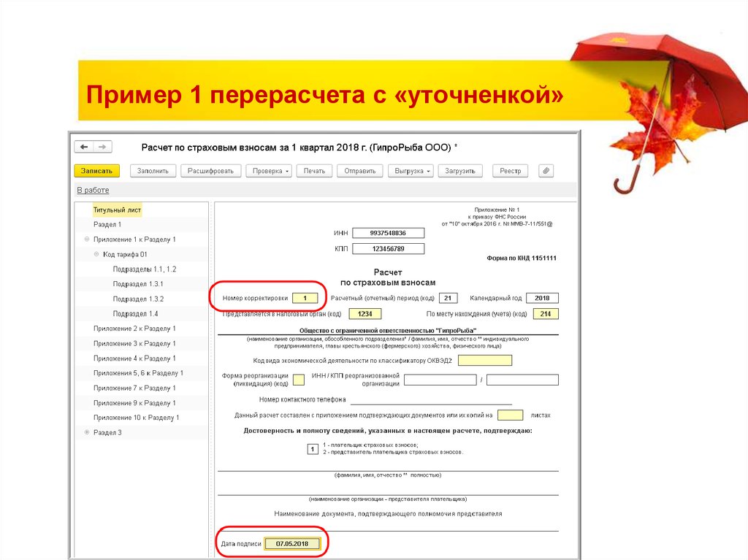Send the report with Отправить

[x=359, y=170]
